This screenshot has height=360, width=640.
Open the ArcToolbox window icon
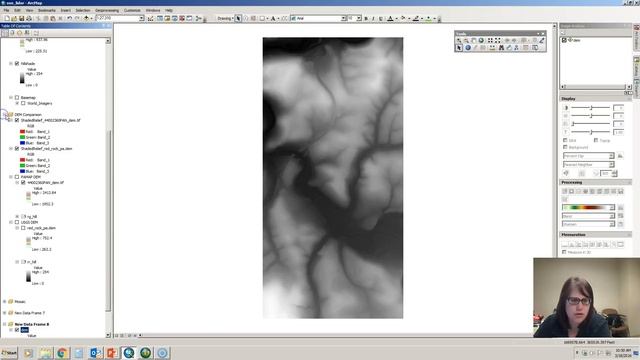[182, 18]
